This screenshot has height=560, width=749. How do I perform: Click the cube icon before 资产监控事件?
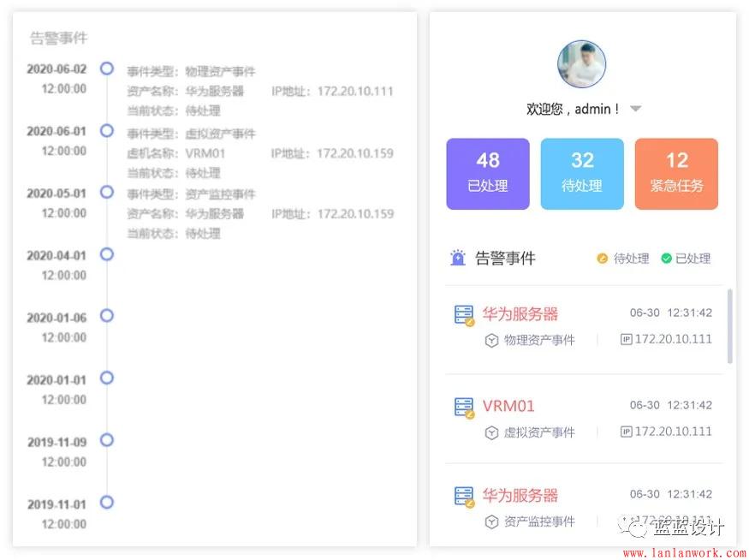click(491, 521)
